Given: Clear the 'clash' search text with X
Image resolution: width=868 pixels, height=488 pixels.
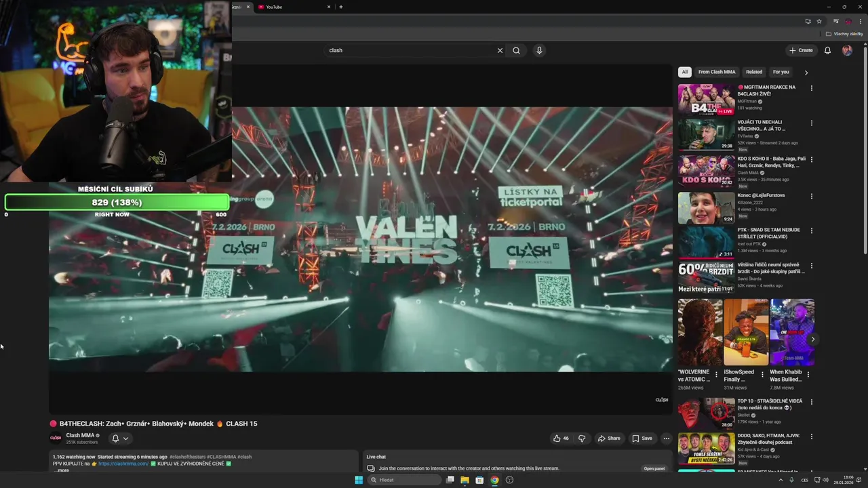Looking at the screenshot, I should (x=500, y=50).
